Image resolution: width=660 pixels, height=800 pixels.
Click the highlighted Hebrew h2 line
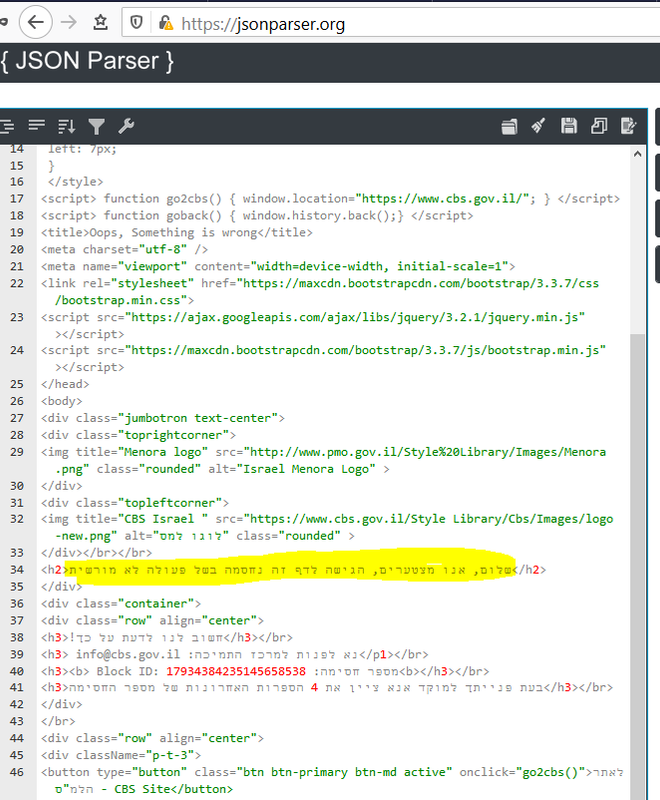[293, 570]
